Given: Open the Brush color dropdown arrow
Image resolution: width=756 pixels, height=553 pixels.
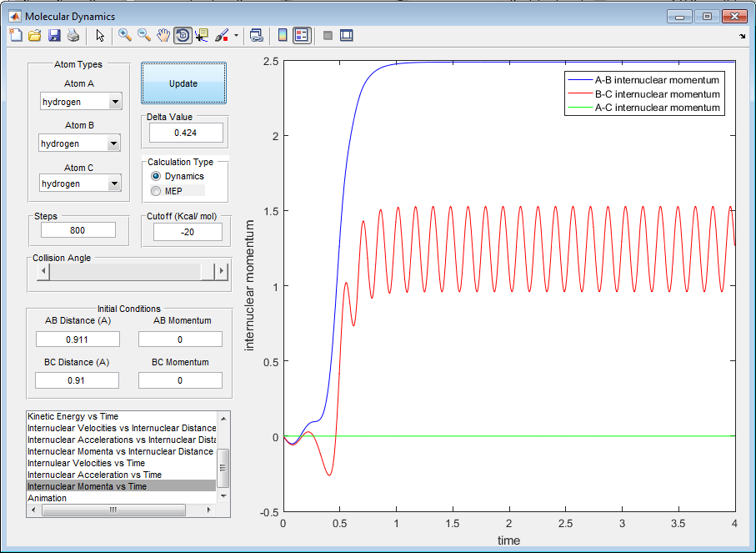Looking at the screenshot, I should point(236,35).
